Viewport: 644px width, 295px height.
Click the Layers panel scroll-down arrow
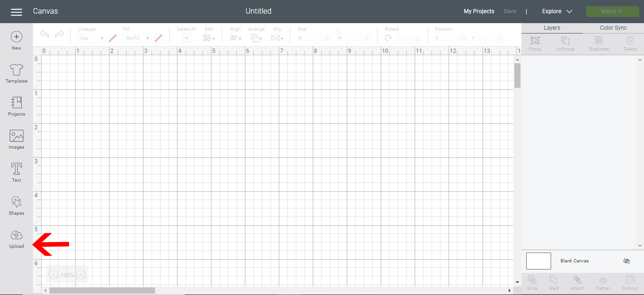coord(640,246)
